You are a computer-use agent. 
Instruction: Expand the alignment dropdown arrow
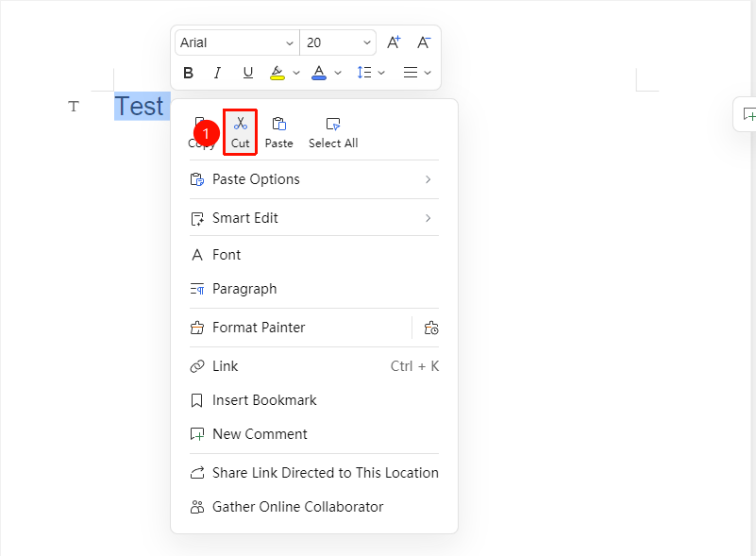click(x=428, y=73)
